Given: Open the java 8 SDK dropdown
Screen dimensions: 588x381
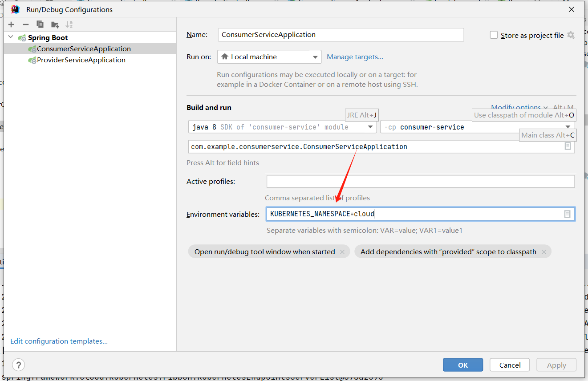Looking at the screenshot, I should [x=282, y=127].
